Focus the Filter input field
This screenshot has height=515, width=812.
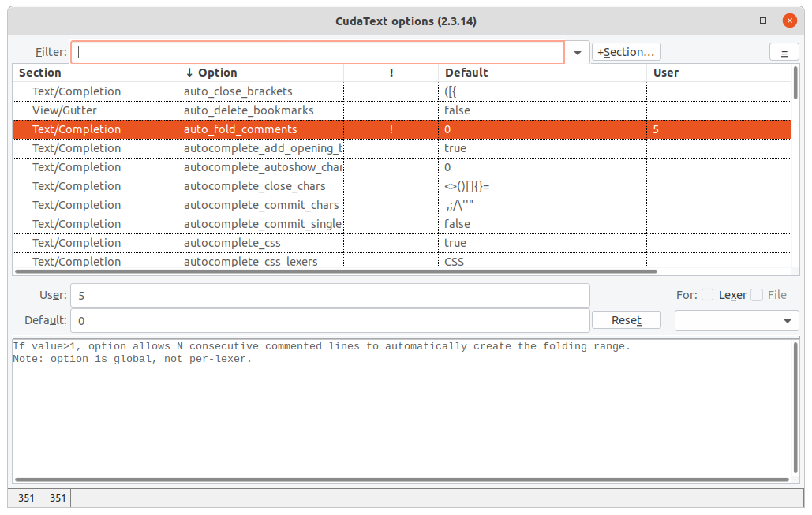click(317, 52)
